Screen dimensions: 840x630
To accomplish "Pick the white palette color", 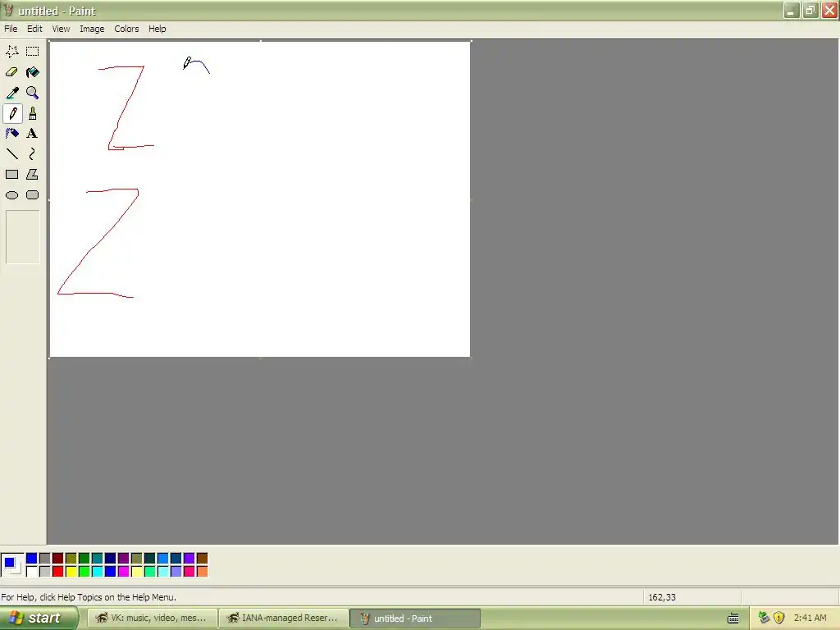I will pos(32,572).
